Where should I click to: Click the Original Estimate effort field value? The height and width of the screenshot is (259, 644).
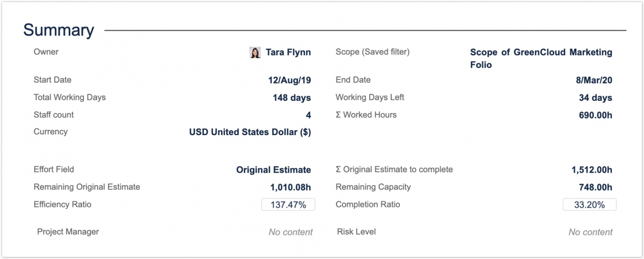point(273,170)
